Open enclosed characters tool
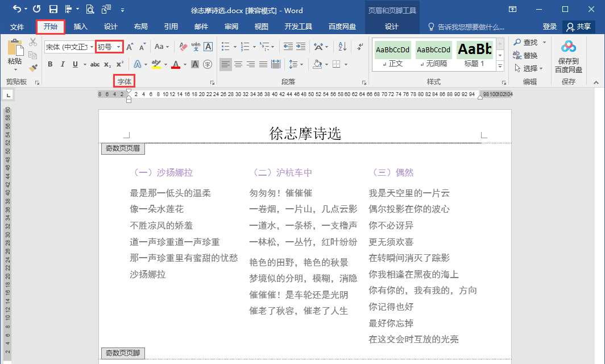 point(208,64)
